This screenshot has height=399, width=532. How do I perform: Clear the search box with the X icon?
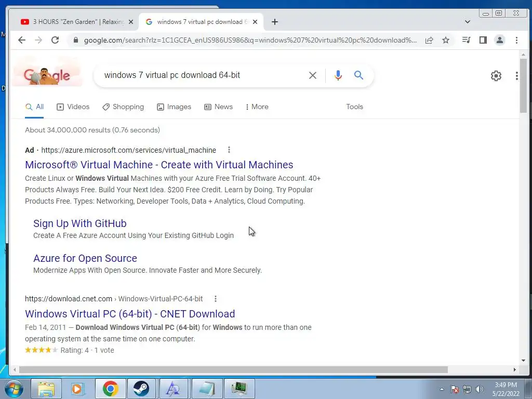312,75
